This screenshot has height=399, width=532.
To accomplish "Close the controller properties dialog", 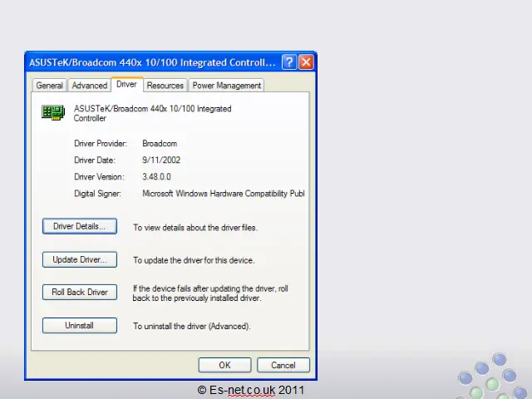I will [306, 62].
